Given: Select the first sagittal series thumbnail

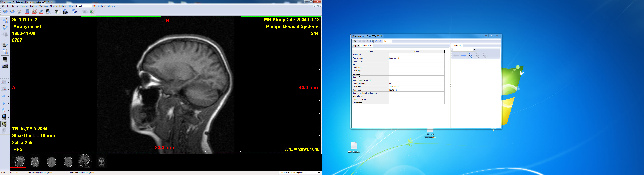Looking at the screenshot, I should pyautogui.click(x=18, y=161).
